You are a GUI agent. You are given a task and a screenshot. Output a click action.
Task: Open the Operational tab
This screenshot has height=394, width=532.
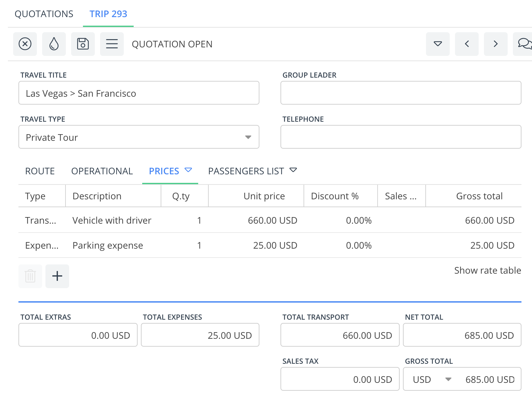click(x=102, y=171)
